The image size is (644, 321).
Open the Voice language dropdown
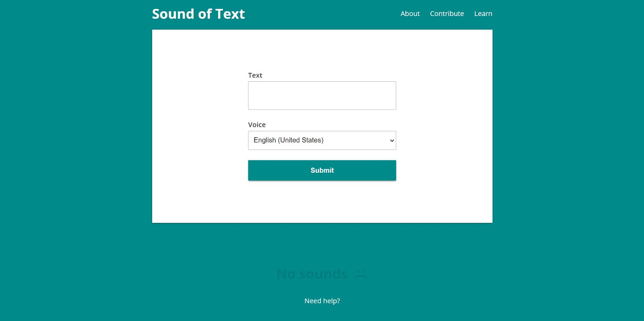[x=322, y=140]
